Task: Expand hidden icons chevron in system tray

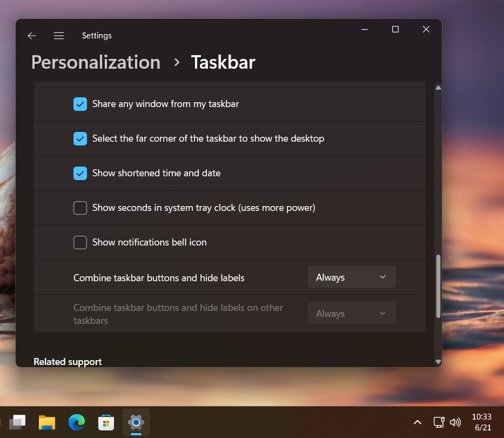Action: (x=418, y=422)
